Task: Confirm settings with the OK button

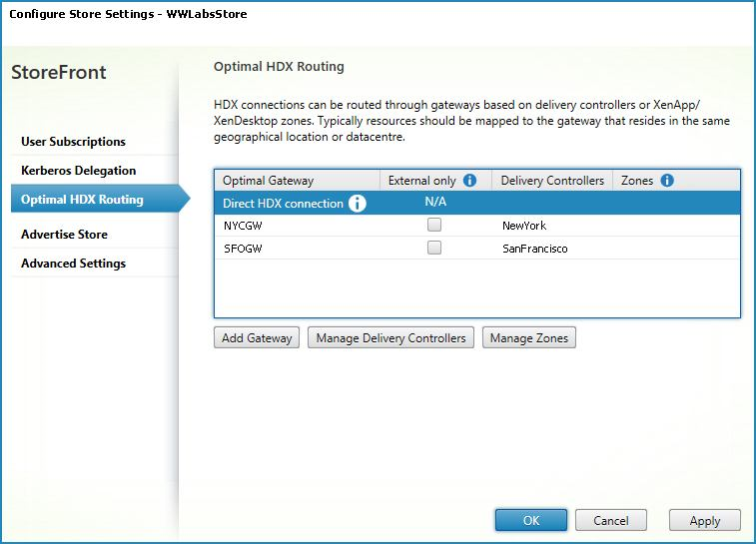Action: point(530,520)
